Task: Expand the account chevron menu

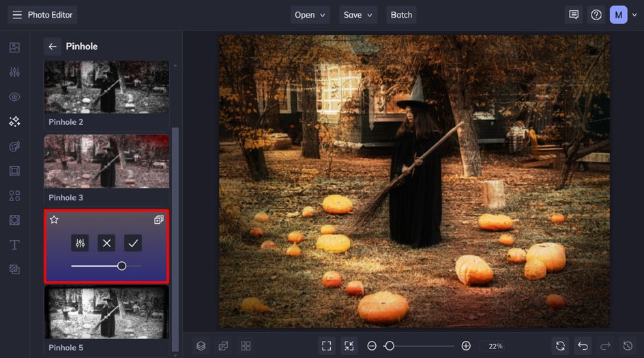Action: [634, 15]
